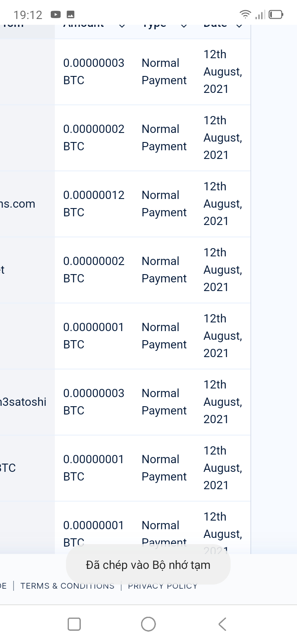Image resolution: width=297 pixels, height=644 pixels.
Task: Sort by Type column chevron
Action: (184, 26)
